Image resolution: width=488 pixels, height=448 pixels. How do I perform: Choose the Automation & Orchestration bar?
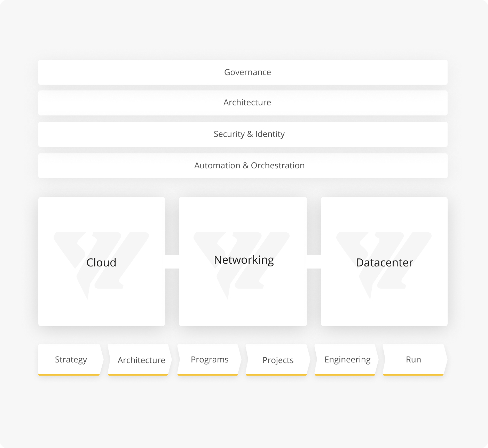(x=243, y=166)
